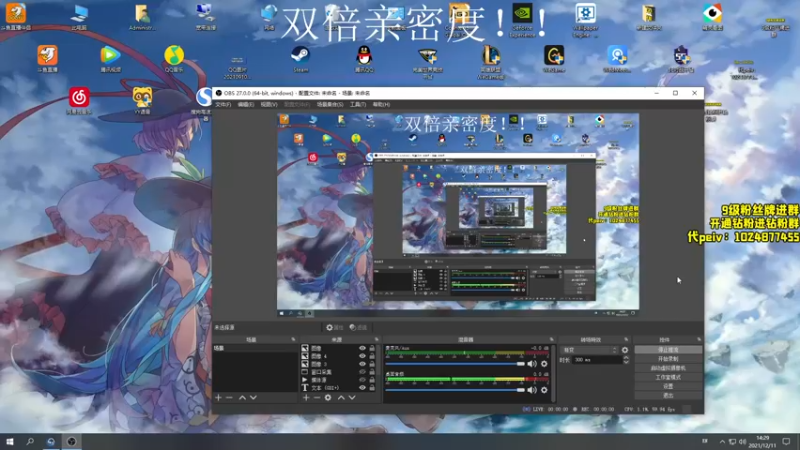This screenshot has height=450, width=800.
Task: Toggle visibility of first 图像 source
Action: 362,348
